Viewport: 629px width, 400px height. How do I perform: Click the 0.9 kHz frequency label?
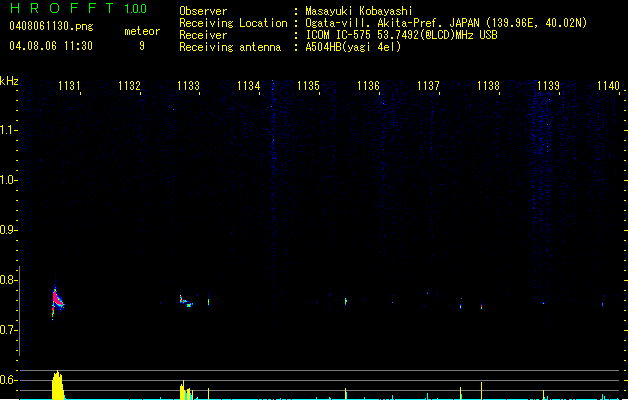click(x=7, y=230)
